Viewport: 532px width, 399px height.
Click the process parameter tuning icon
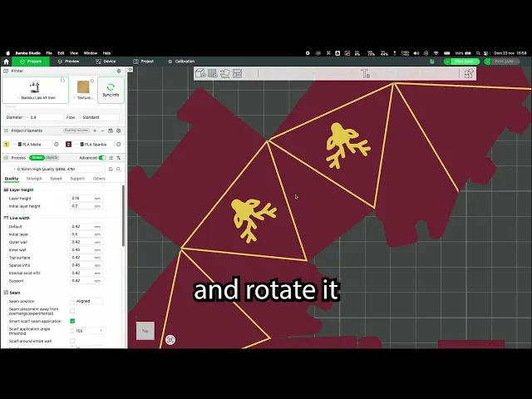pos(118,158)
